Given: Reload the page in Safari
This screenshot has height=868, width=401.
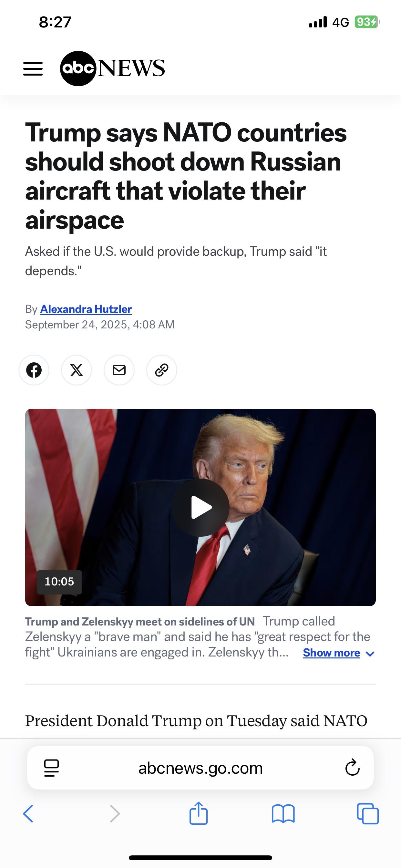Looking at the screenshot, I should (x=353, y=767).
